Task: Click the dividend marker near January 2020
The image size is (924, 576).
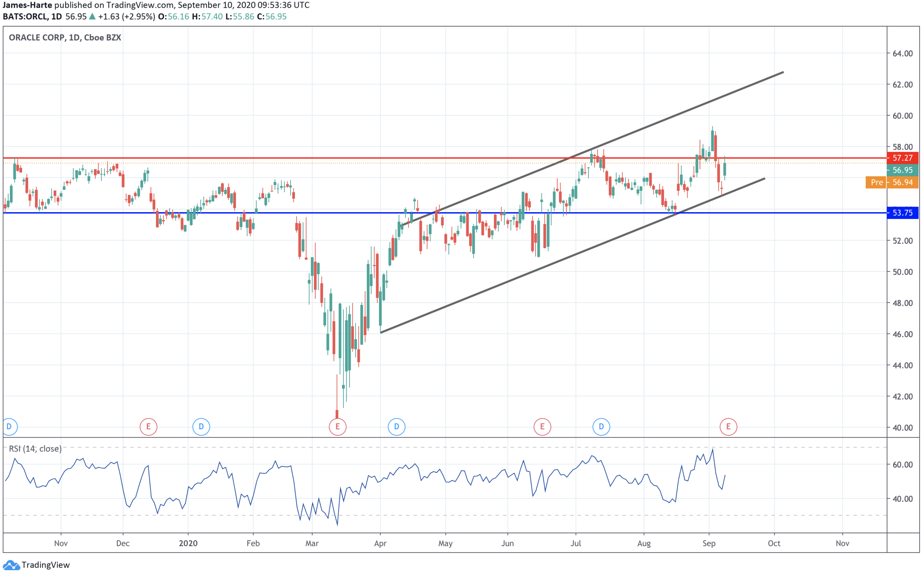Action: click(x=201, y=427)
